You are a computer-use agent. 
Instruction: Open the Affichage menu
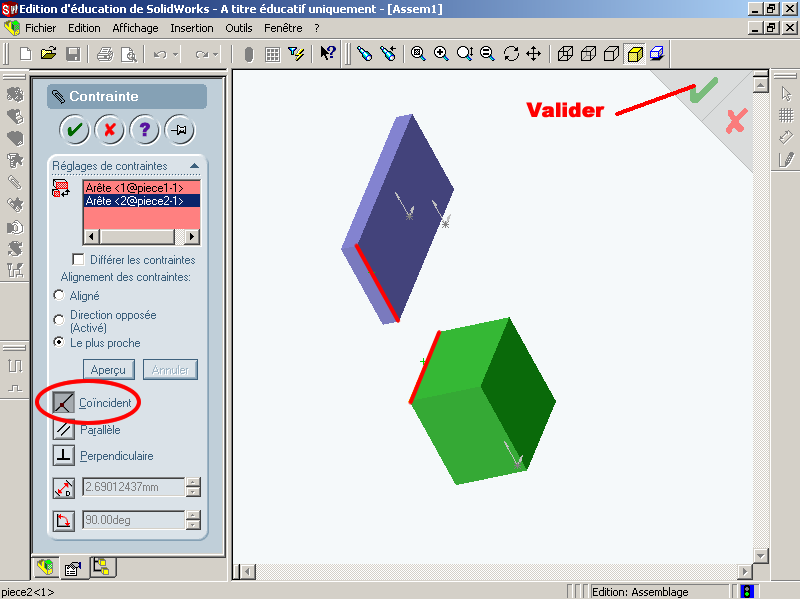135,28
